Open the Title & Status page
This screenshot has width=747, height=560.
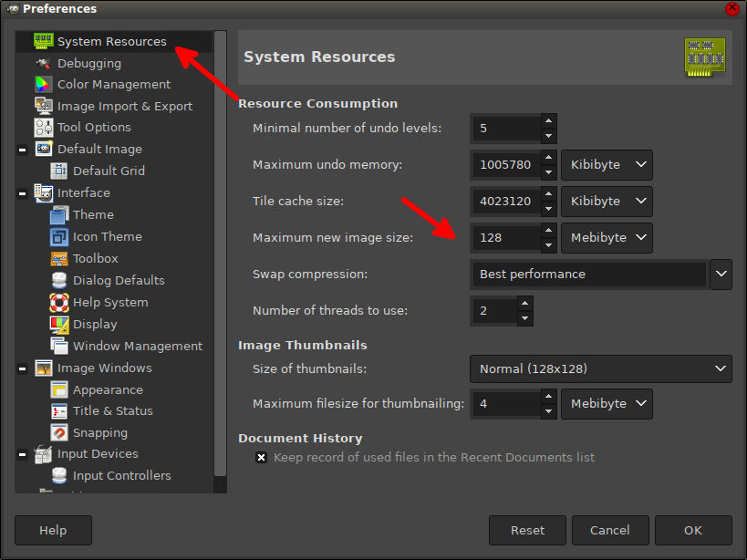tap(113, 410)
